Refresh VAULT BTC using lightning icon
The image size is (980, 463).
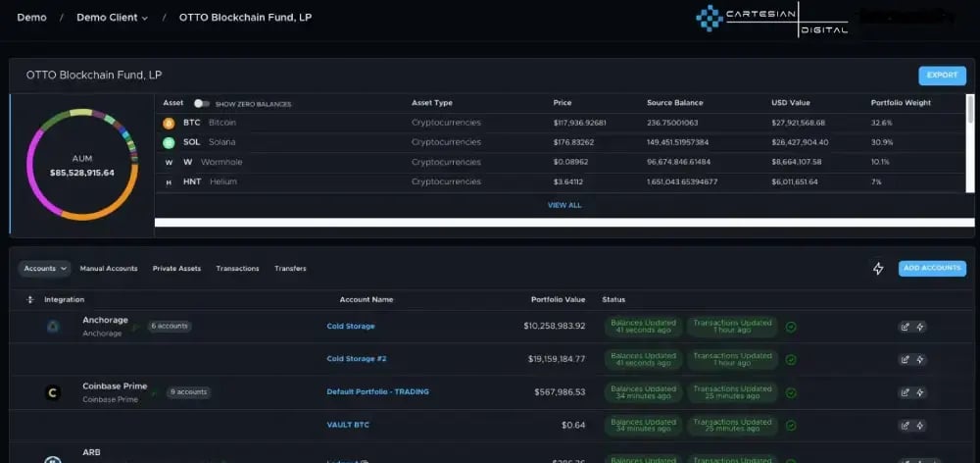920,426
